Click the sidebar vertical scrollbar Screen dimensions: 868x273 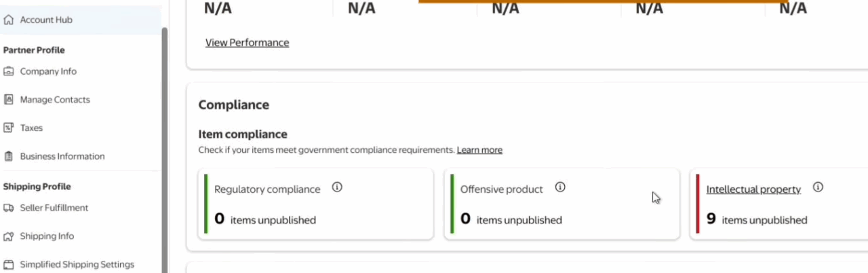pyautogui.click(x=164, y=136)
